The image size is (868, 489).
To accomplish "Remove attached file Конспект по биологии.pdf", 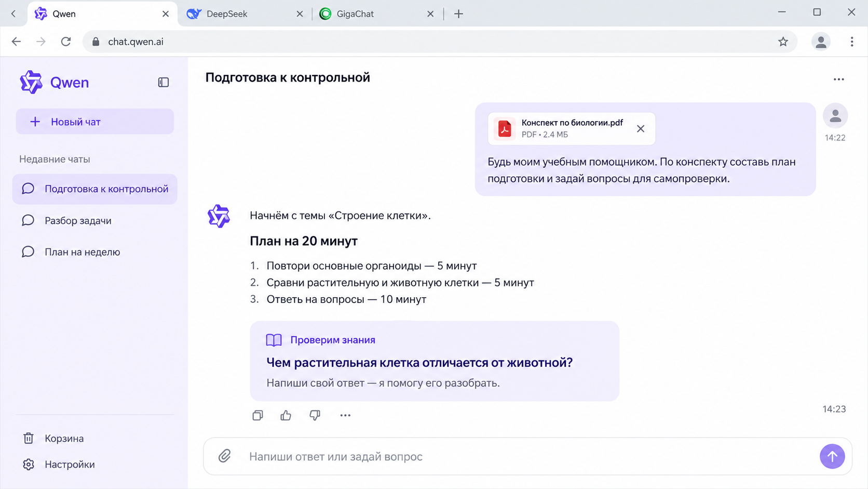I will pyautogui.click(x=641, y=128).
